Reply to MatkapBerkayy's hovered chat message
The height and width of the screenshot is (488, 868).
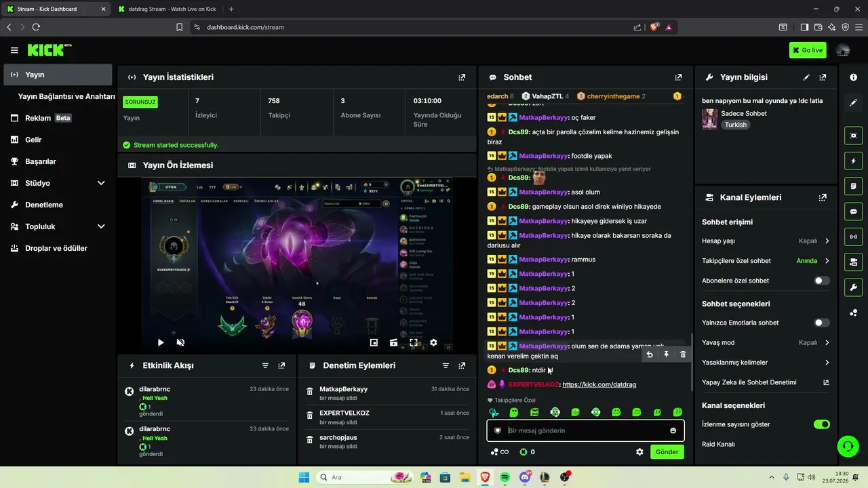(650, 354)
